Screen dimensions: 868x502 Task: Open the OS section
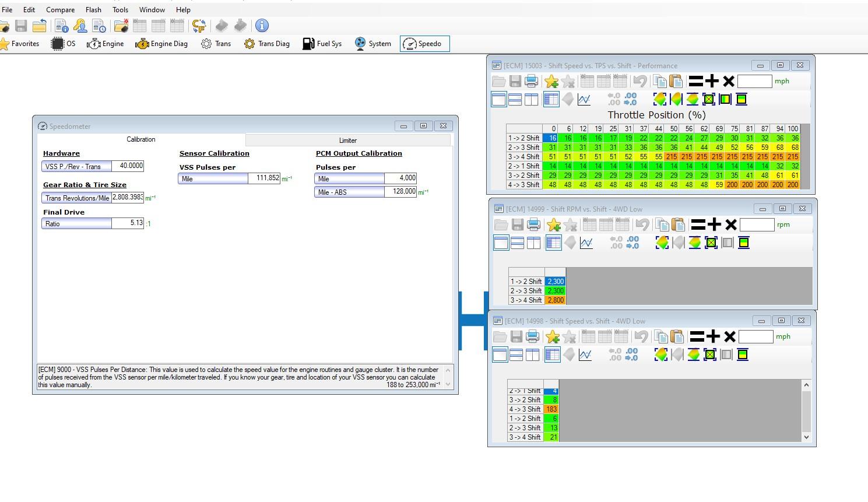tap(64, 44)
